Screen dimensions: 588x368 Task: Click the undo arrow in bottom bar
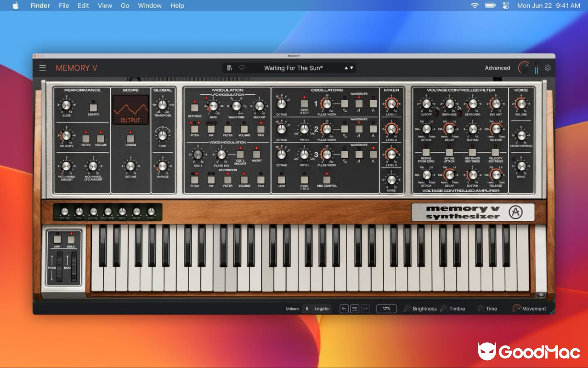point(344,309)
